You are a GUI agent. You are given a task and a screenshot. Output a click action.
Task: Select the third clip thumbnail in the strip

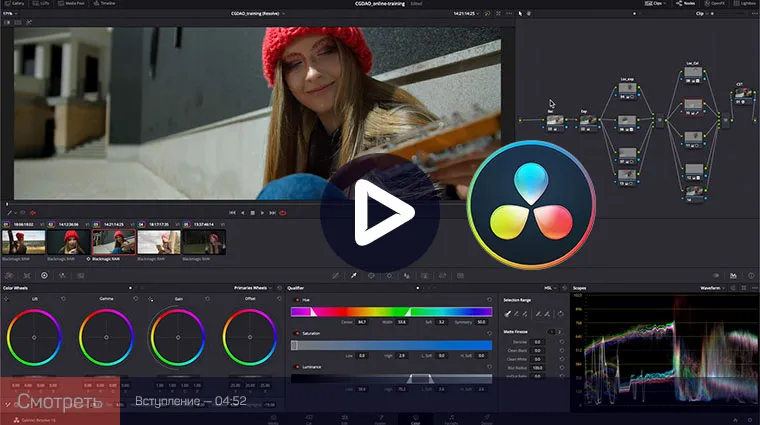pos(113,241)
